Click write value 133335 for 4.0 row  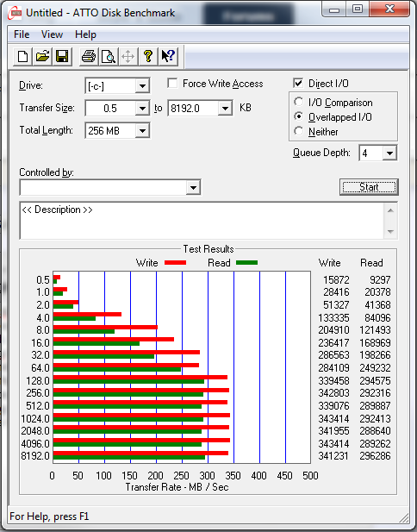333,318
